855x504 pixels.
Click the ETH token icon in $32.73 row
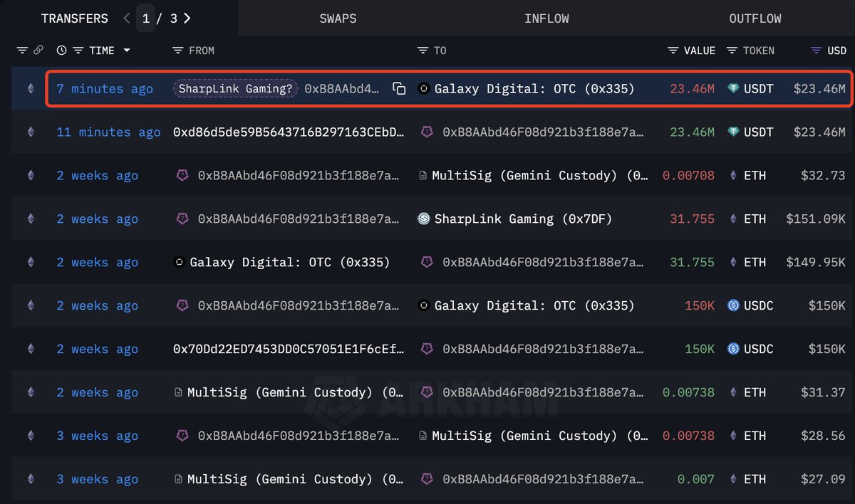[734, 176]
